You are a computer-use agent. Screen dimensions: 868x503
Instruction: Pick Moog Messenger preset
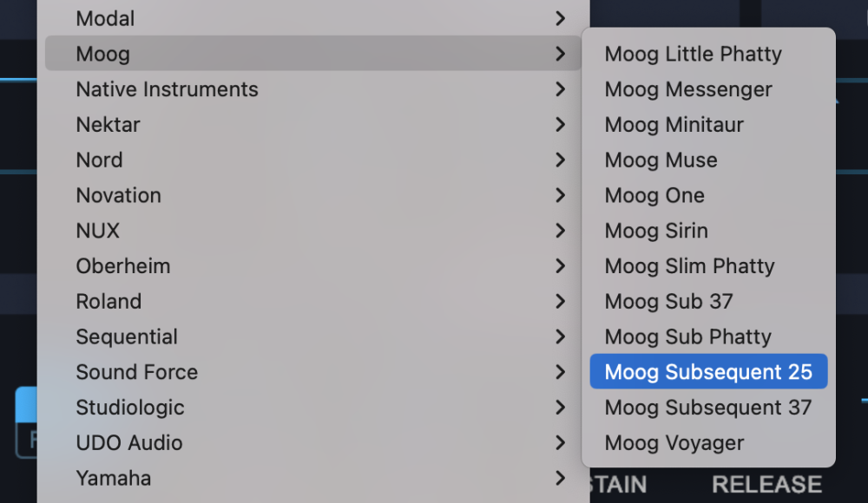[x=687, y=89]
